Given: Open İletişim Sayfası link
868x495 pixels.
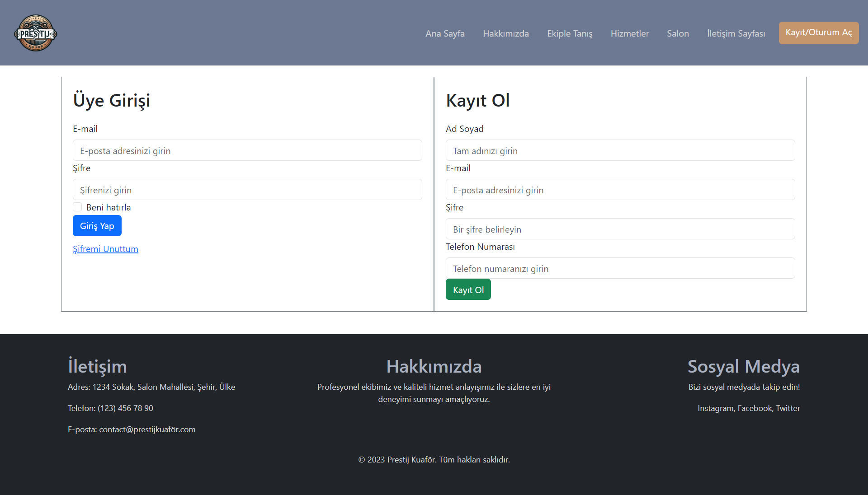Looking at the screenshot, I should [x=736, y=33].
